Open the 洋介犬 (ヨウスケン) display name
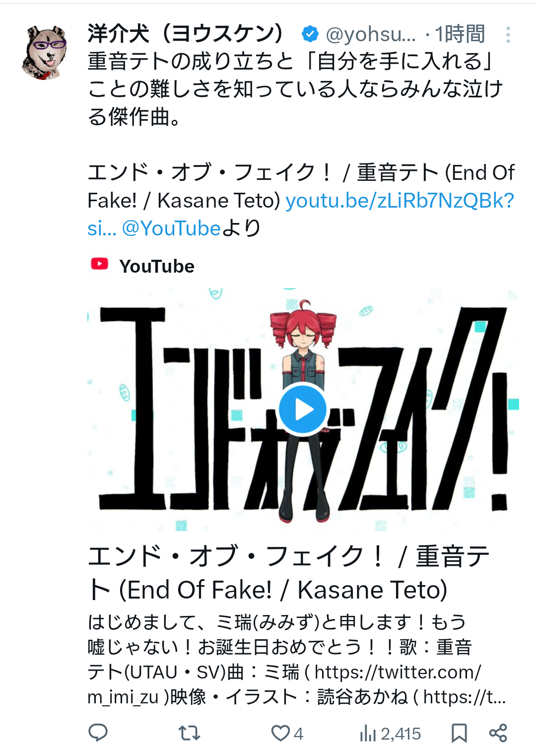Image resolution: width=536 pixels, height=756 pixels. [186, 34]
